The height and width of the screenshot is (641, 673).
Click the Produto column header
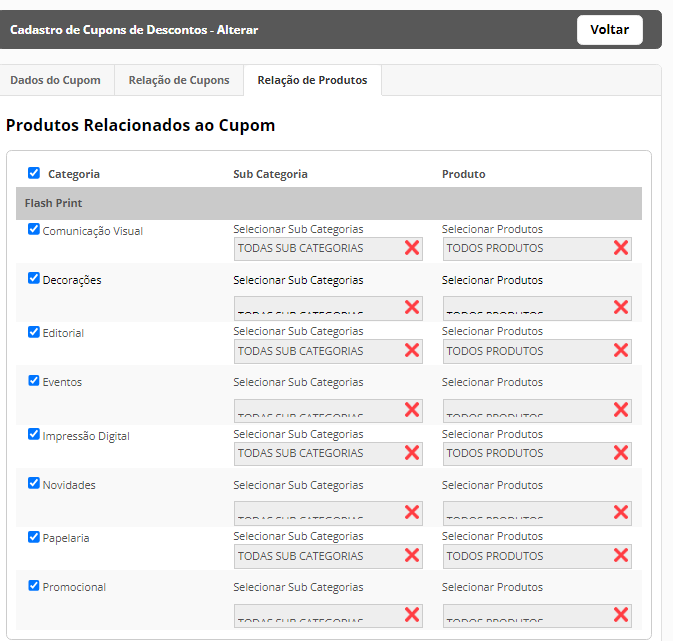click(x=464, y=174)
